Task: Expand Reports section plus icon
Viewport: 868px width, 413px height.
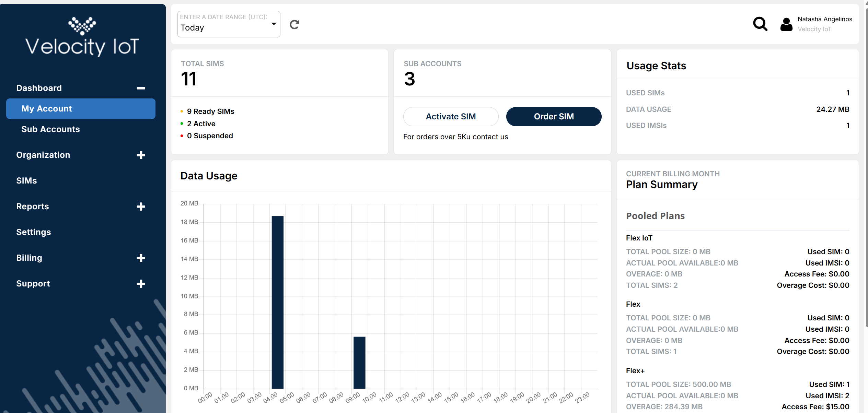Action: coord(141,206)
